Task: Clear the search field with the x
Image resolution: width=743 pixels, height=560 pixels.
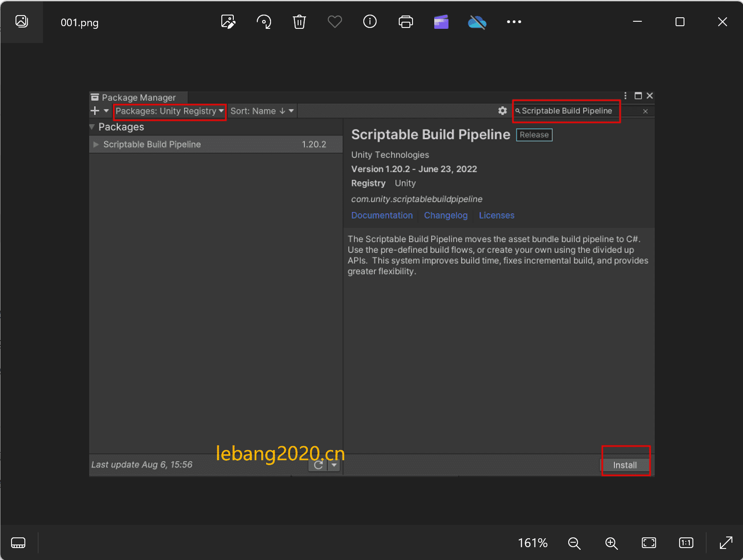Action: pos(645,111)
